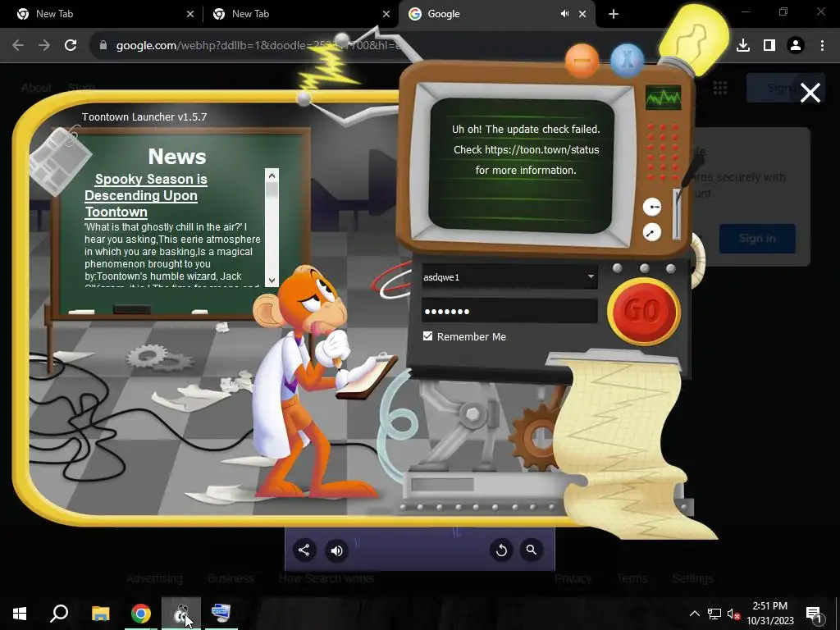Screen dimensions: 840x630
Task: Open Privacy link in Google footer
Action: 573,578
